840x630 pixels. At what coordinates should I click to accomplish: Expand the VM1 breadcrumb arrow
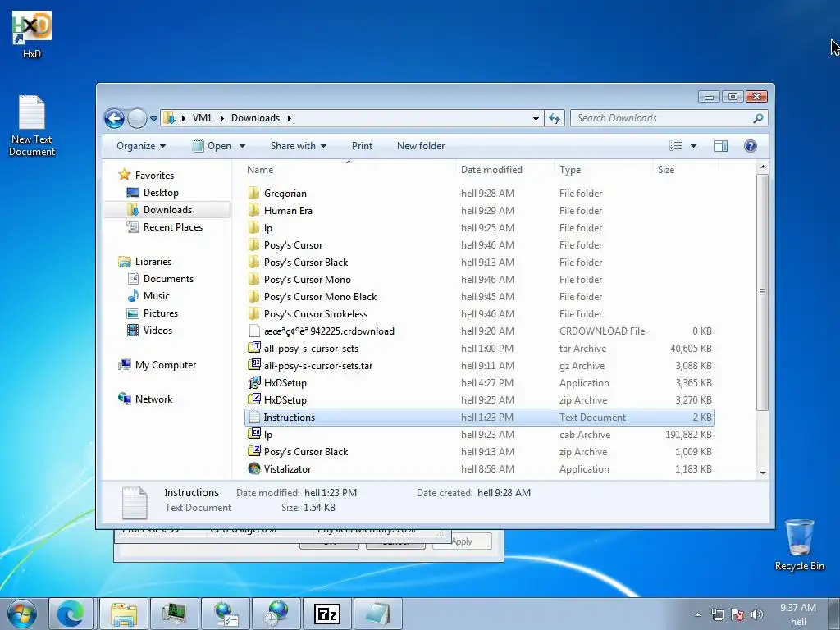[221, 118]
